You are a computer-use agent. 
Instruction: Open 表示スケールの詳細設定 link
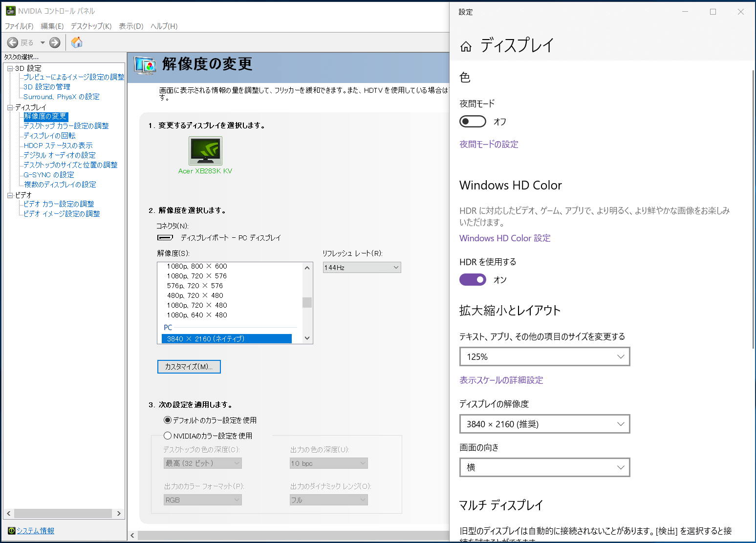[501, 380]
